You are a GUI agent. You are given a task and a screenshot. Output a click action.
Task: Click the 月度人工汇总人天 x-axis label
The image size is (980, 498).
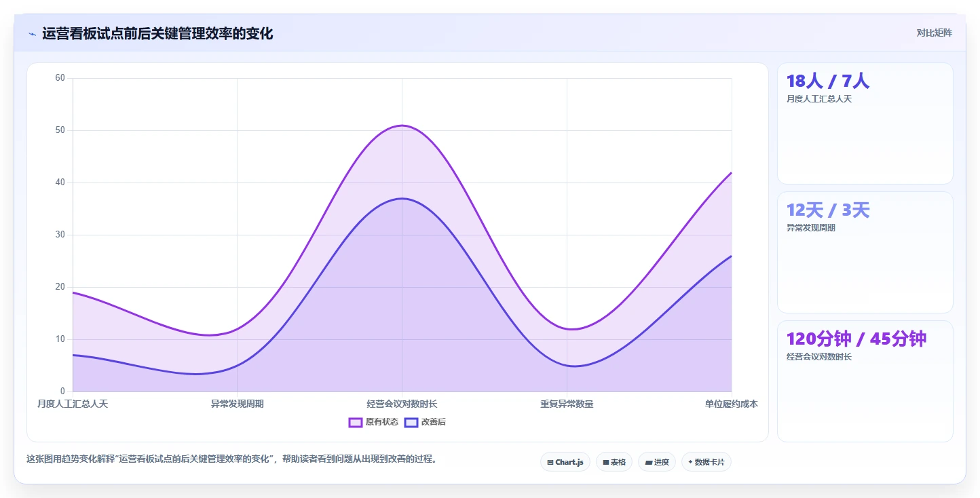73,404
